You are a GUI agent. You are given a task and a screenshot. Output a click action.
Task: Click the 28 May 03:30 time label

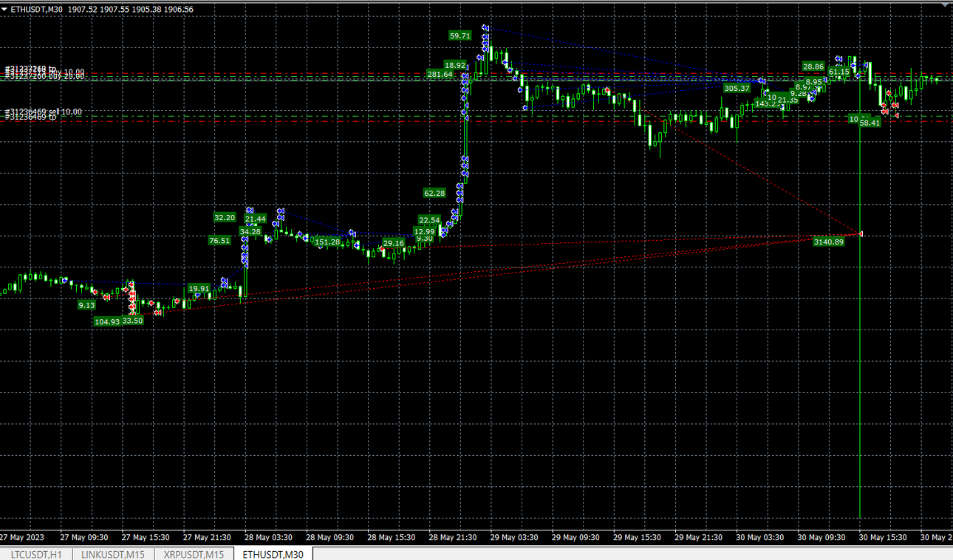[268, 537]
